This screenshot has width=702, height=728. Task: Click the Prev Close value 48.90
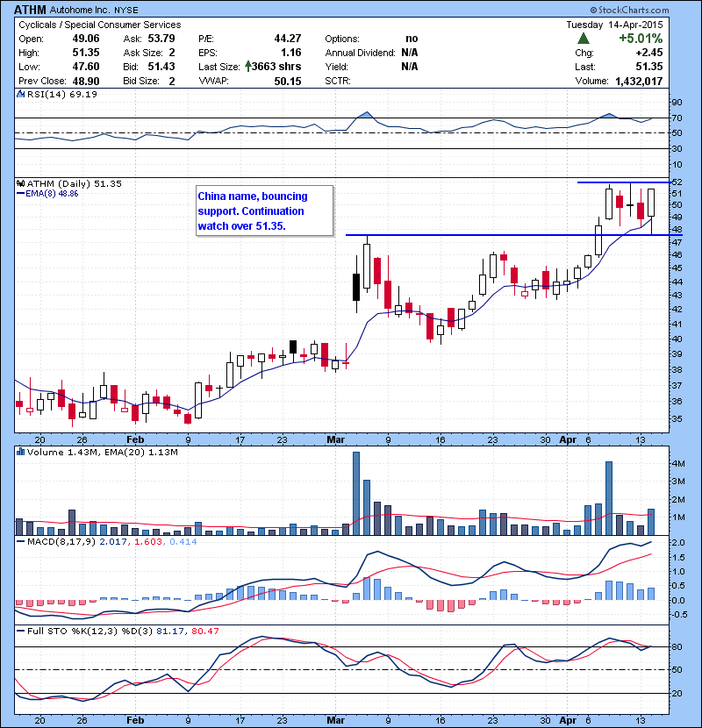pos(86,82)
